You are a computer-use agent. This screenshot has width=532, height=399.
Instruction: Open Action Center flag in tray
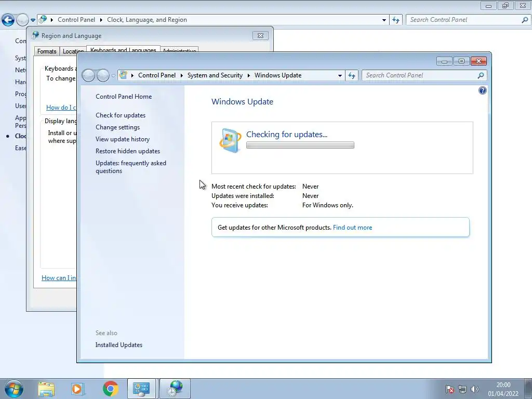(450, 389)
